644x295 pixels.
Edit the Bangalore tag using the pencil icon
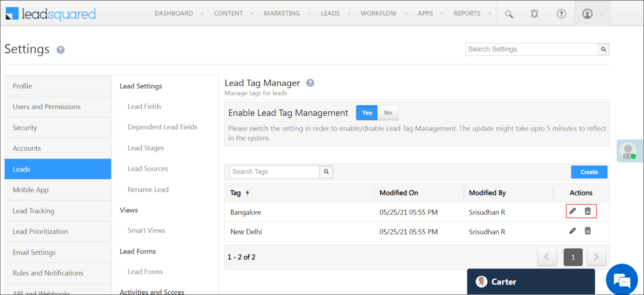click(573, 211)
